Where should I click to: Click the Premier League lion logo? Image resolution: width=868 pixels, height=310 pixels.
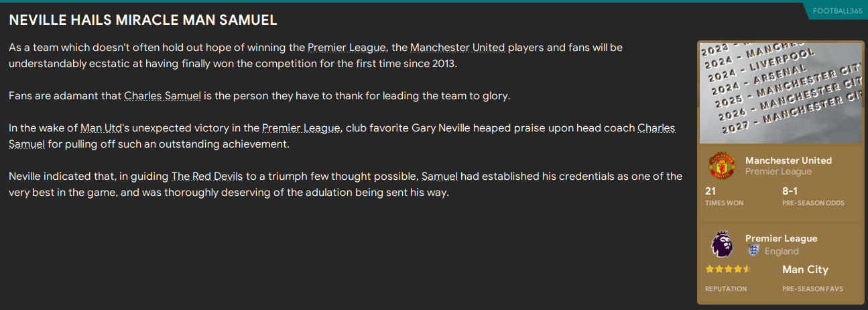coord(722,244)
